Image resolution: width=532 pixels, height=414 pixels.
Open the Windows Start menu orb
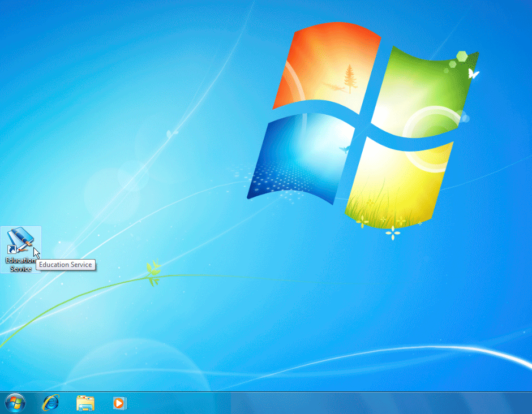click(x=15, y=403)
